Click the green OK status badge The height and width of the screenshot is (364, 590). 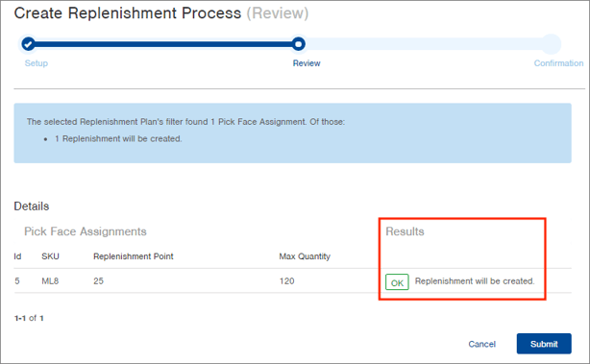point(397,282)
